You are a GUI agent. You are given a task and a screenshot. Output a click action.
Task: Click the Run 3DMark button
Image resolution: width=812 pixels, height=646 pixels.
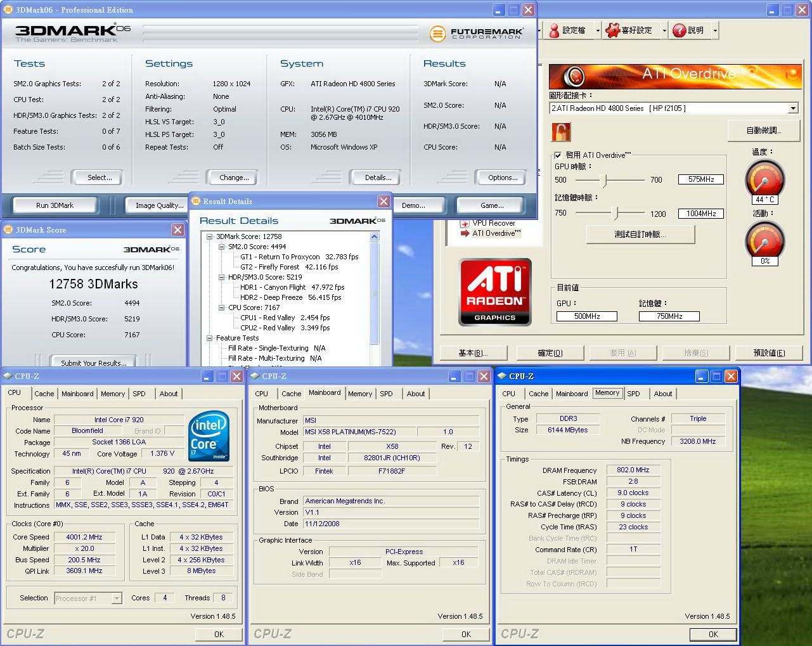(x=55, y=205)
